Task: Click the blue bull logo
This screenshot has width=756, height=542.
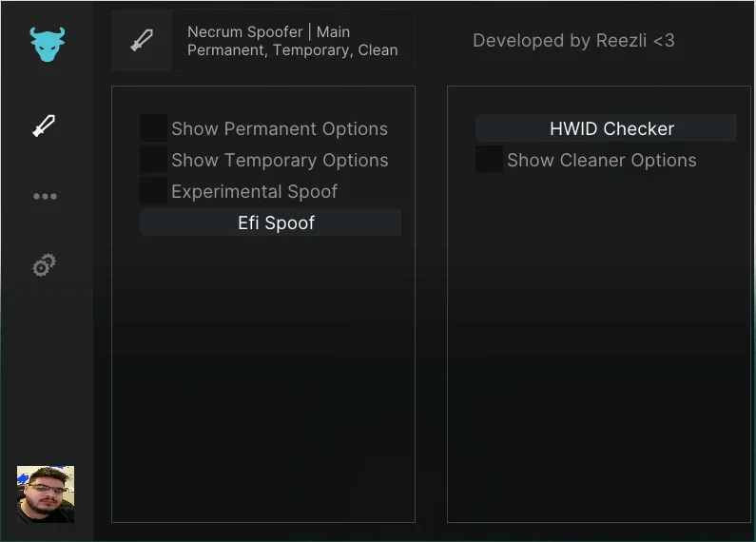Action: point(47,45)
